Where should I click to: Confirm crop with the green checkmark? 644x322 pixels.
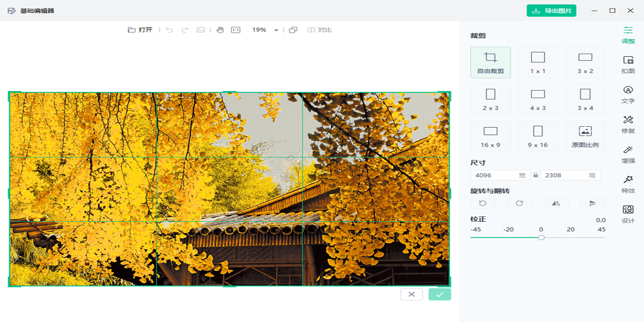440,294
